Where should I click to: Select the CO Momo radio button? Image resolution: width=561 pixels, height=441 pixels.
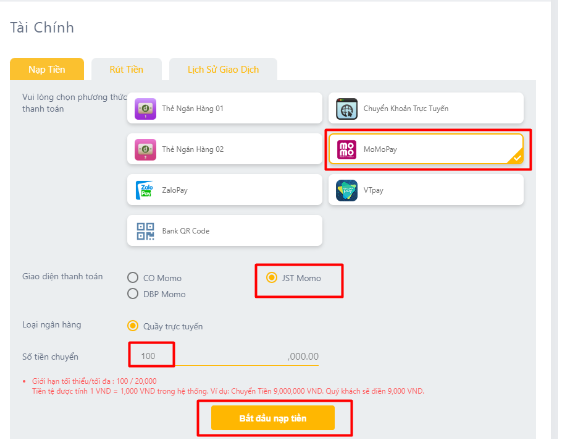click(133, 278)
